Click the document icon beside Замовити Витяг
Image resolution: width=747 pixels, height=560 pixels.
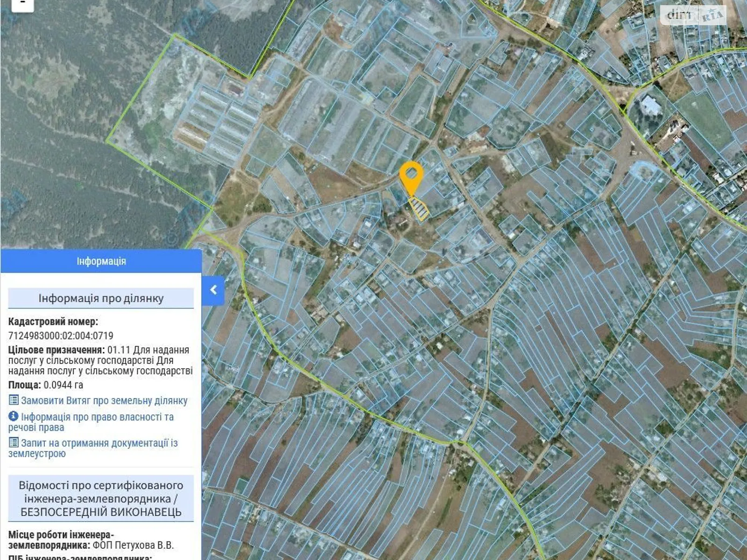pos(14,400)
